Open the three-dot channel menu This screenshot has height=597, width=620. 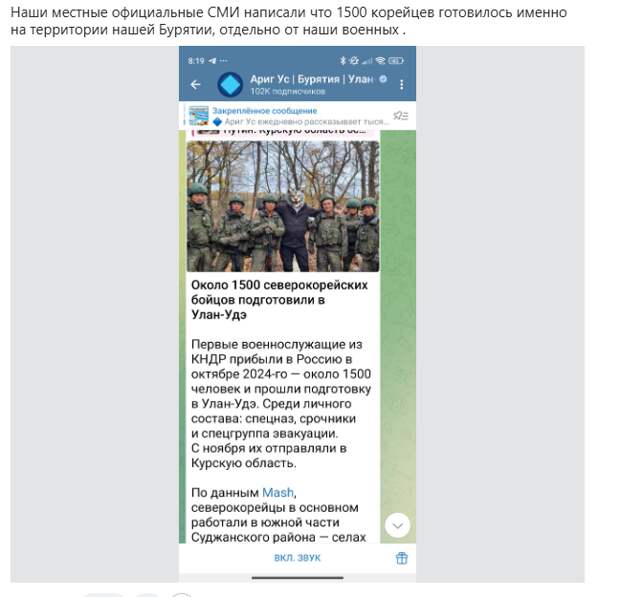402,85
